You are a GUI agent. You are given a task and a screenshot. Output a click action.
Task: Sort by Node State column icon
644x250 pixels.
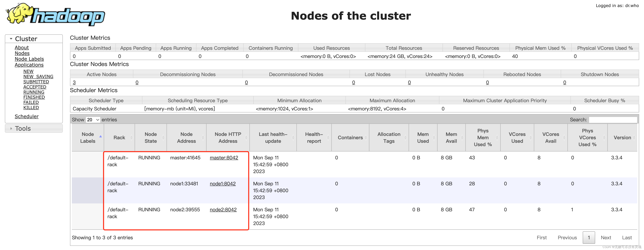click(x=163, y=137)
